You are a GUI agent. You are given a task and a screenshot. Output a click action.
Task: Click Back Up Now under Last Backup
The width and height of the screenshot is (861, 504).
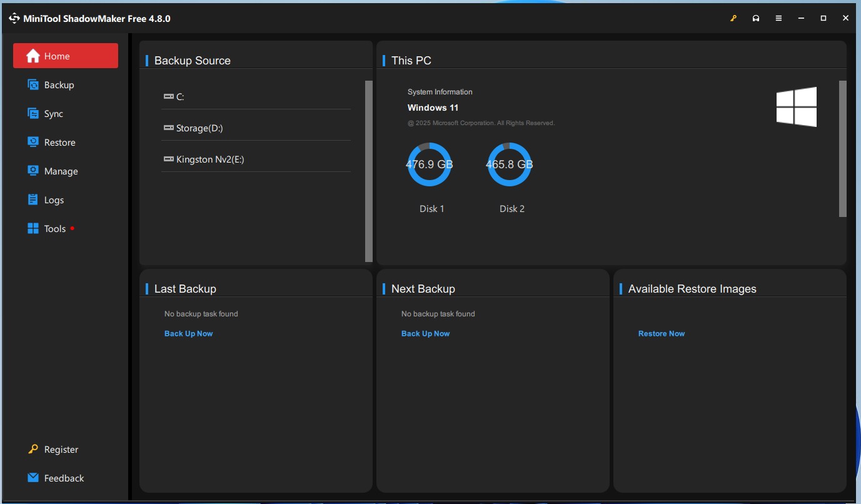[x=188, y=334]
